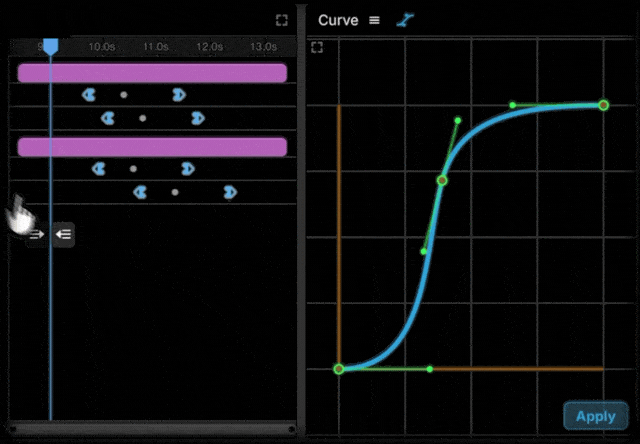Click the timeline playhead marker
Image resolution: width=640 pixels, height=444 pixels.
(x=51, y=47)
